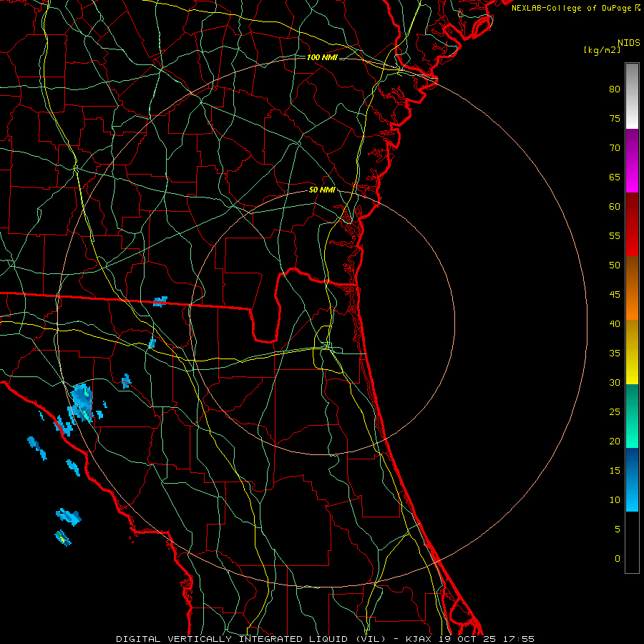Click the NIDS label above the scale
Image resolution: width=644 pixels, height=644 pixels.
click(x=628, y=43)
